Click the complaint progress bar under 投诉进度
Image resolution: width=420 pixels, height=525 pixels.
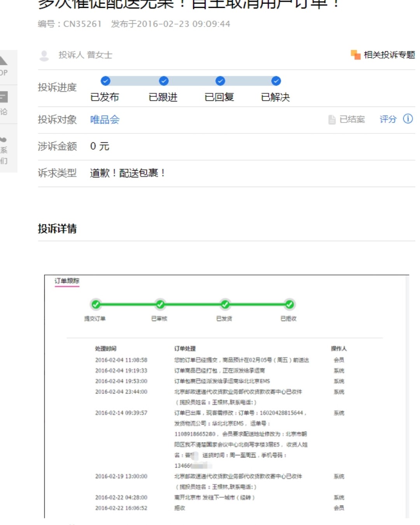point(191,81)
